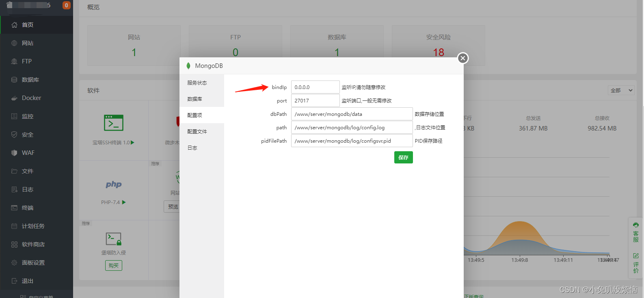Click the 客服 customer service icon

point(636,225)
